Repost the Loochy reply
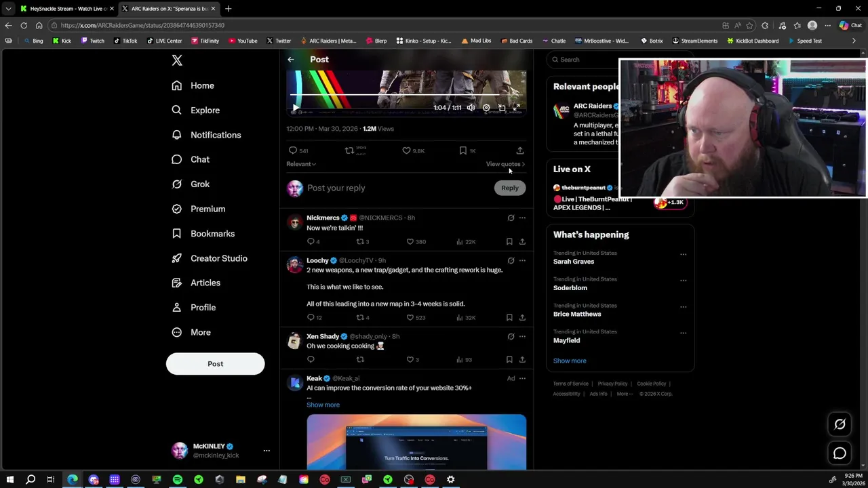Viewport: 868px width, 488px height. [360, 317]
